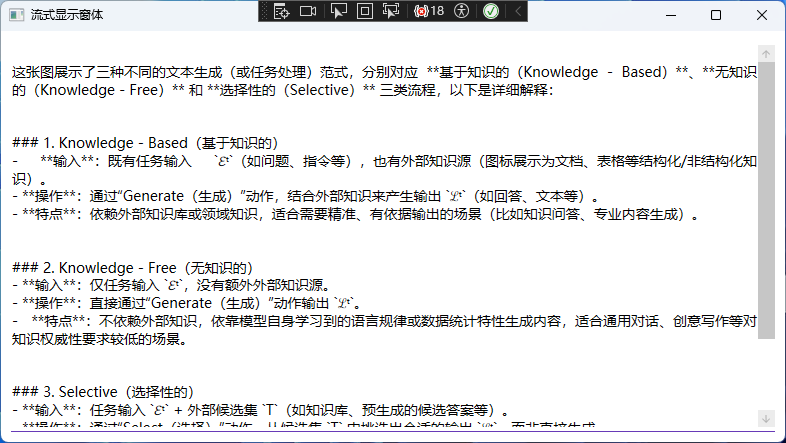The height and width of the screenshot is (443, 786).
Task: Maximize the 流式显示窗体 window
Action: click(716, 16)
